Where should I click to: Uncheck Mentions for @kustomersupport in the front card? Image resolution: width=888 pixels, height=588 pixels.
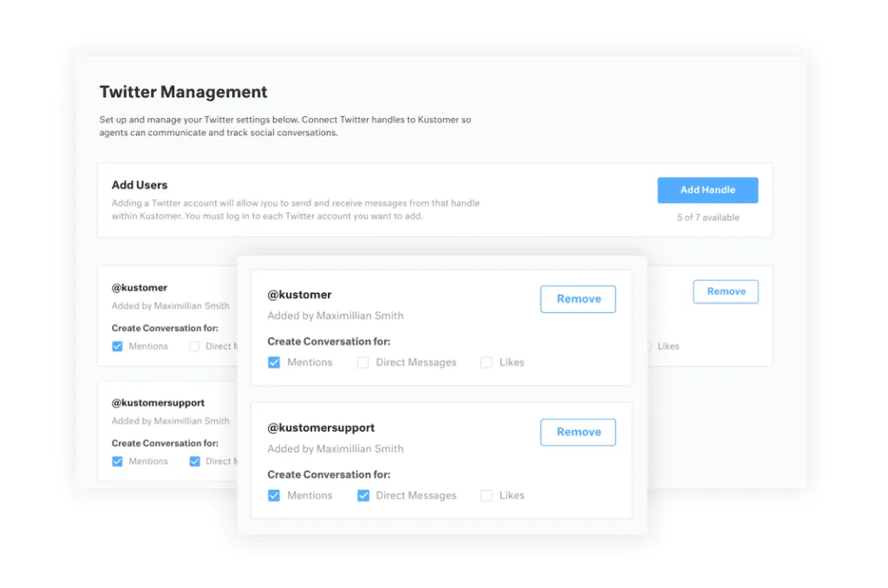pyautogui.click(x=274, y=495)
